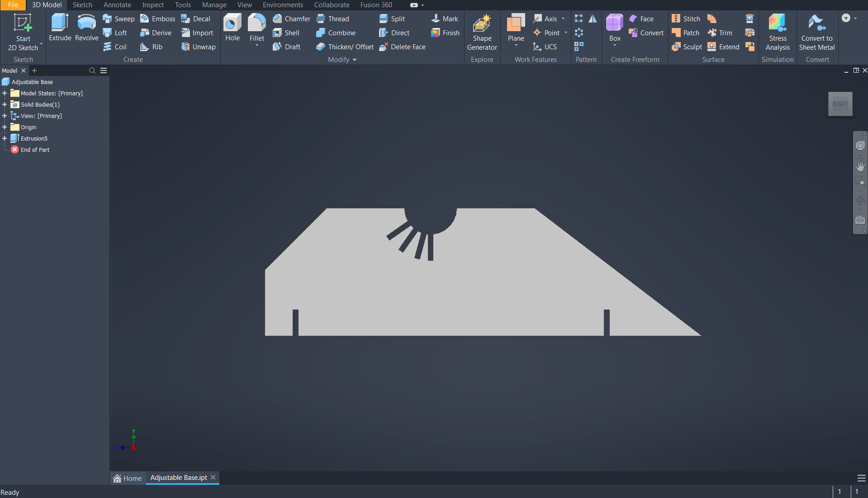Viewport: 868px width, 498px height.
Task: Run Stress Analysis
Action: 778,32
